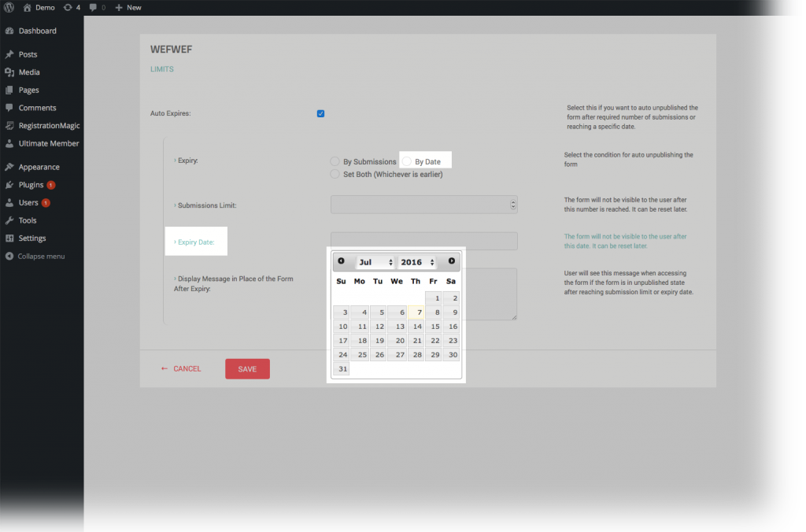The width and height of the screenshot is (806, 532).
Task: Open the month dropdown showing Jul
Action: tap(375, 262)
